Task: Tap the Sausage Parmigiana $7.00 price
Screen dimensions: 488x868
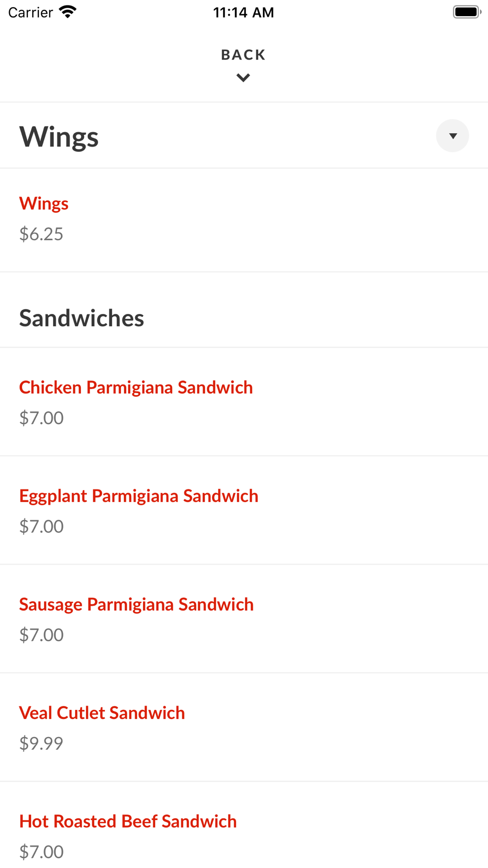Action: [41, 635]
